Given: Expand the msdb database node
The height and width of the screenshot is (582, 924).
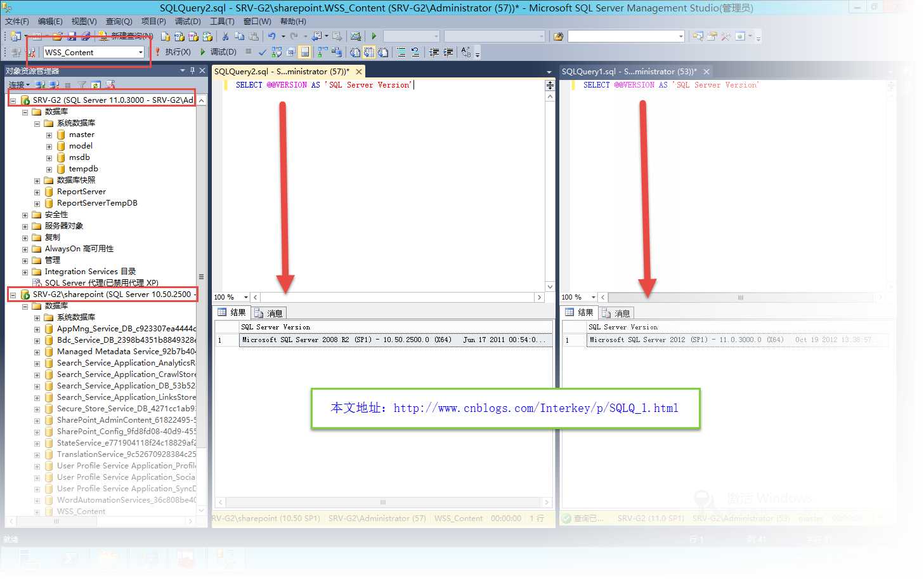Looking at the screenshot, I should (x=49, y=158).
